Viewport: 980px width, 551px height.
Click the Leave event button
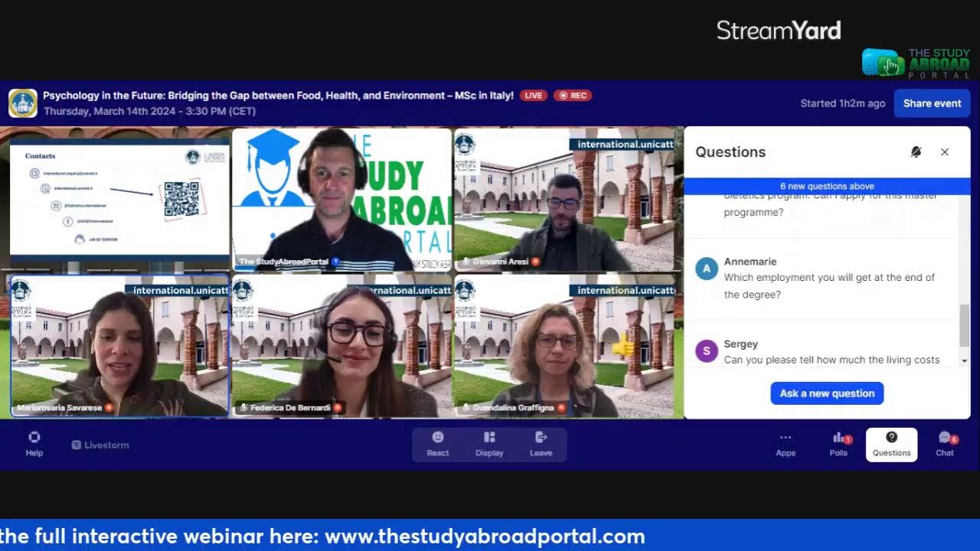(x=541, y=444)
